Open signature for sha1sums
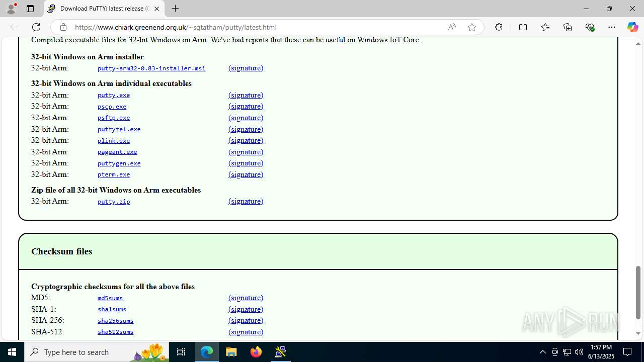This screenshot has width=644, height=362. (246, 309)
